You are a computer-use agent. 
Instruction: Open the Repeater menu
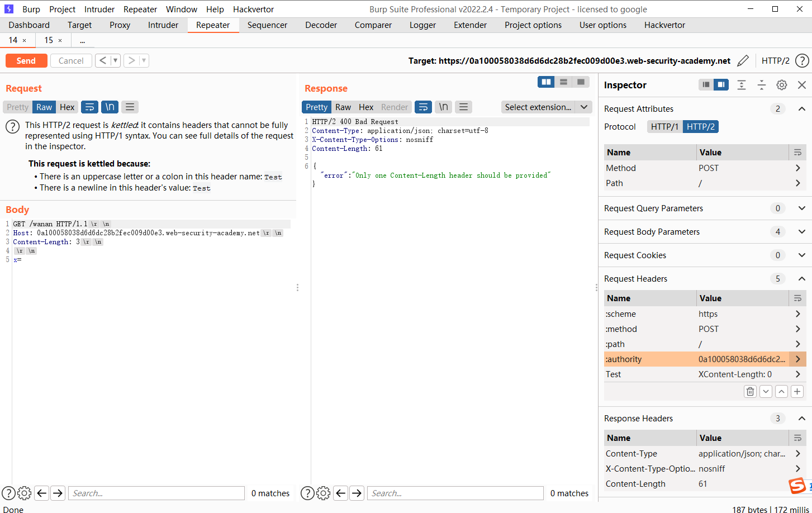coord(140,9)
